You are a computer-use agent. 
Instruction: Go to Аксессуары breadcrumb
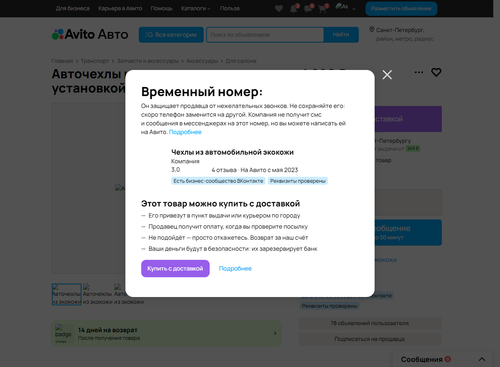[202, 61]
